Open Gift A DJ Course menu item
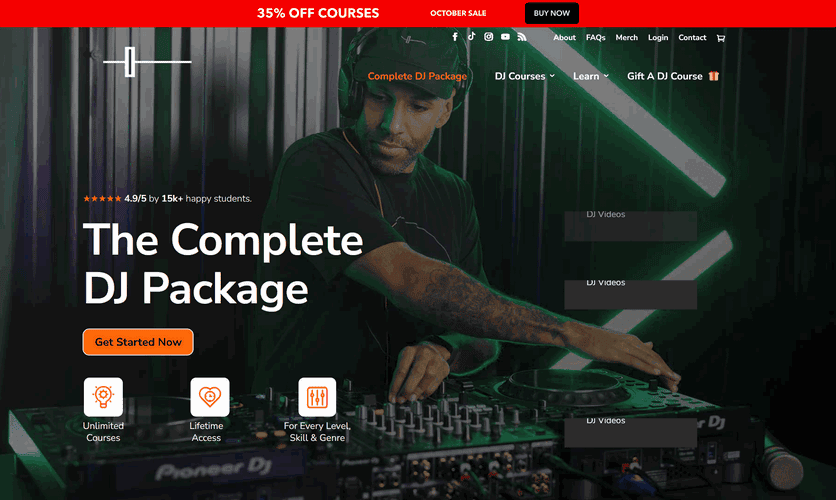The height and width of the screenshot is (500, 836). pos(673,76)
